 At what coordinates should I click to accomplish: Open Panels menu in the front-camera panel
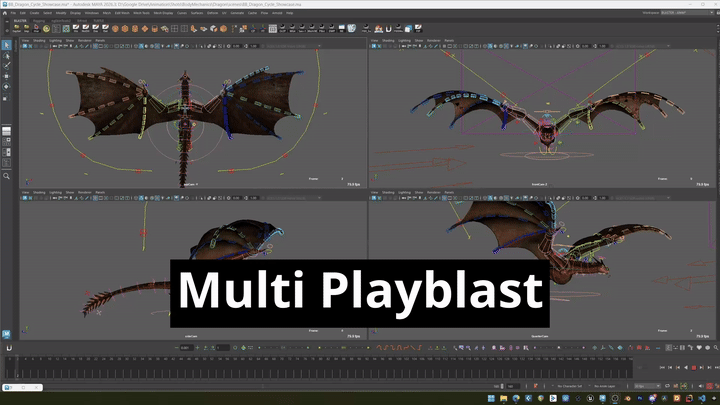(449, 40)
